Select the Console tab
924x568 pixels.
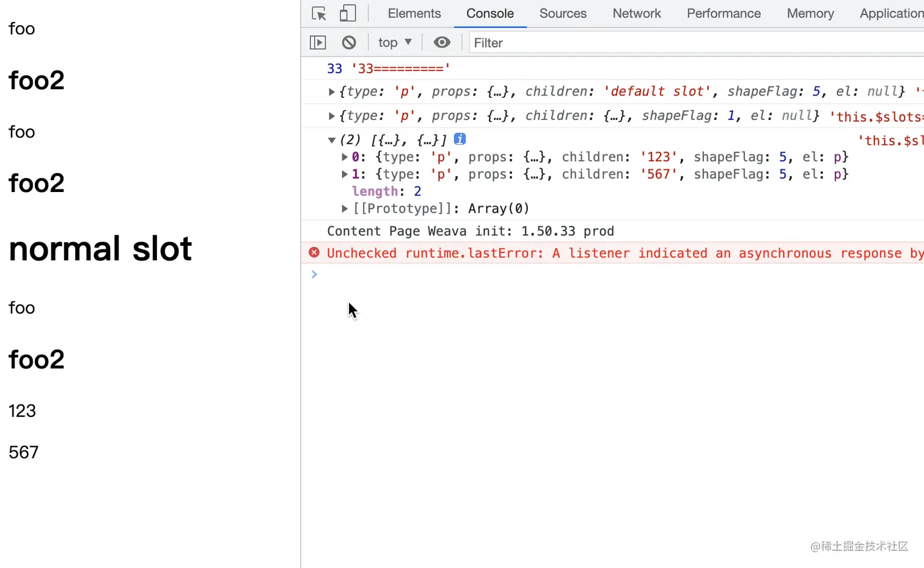490,13
